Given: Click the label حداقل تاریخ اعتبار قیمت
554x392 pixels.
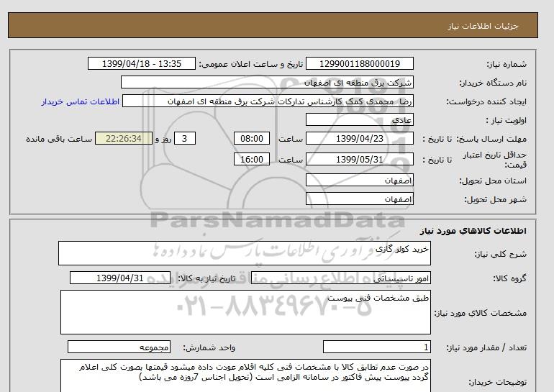Looking at the screenshot, I should pos(495,160).
